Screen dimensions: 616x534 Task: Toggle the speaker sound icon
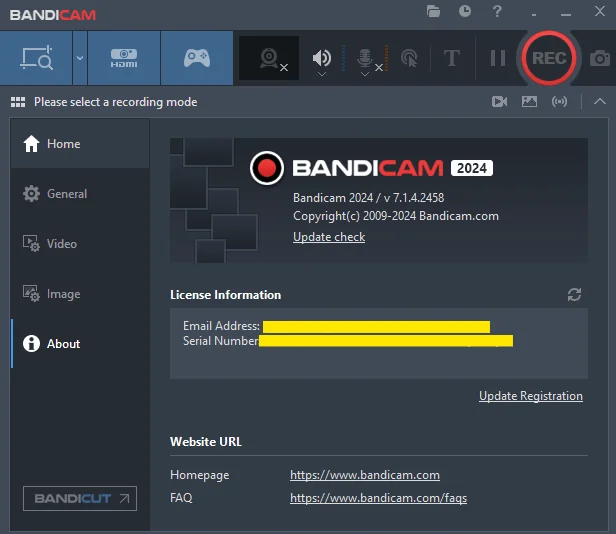322,58
